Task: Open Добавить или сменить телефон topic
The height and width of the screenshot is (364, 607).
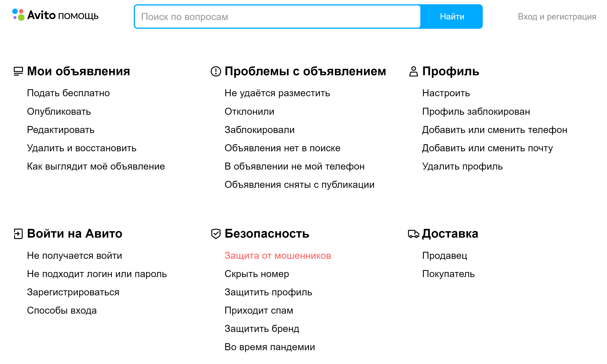Action: coord(494,130)
